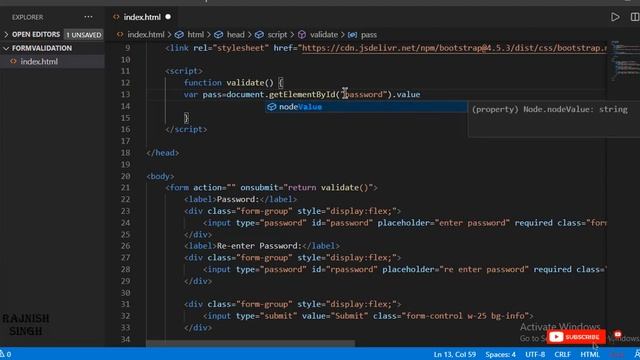Select language mode HTML in status bar
Image resolution: width=640 pixels, height=360 pixels.
click(x=590, y=354)
